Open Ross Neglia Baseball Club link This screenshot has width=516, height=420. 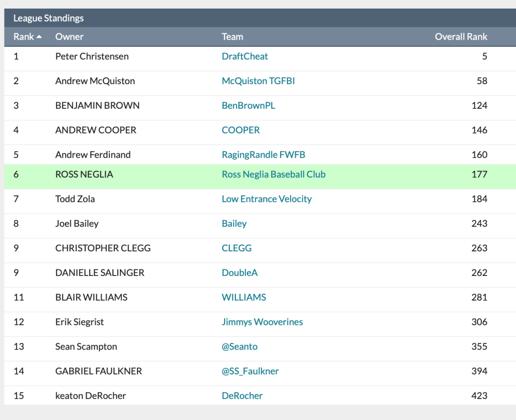274,175
